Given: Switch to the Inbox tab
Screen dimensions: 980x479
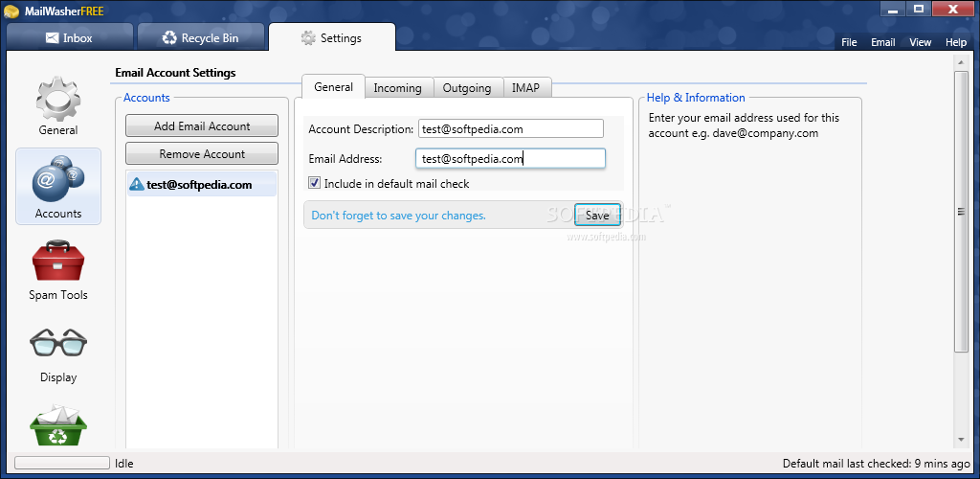Looking at the screenshot, I should click(x=69, y=37).
